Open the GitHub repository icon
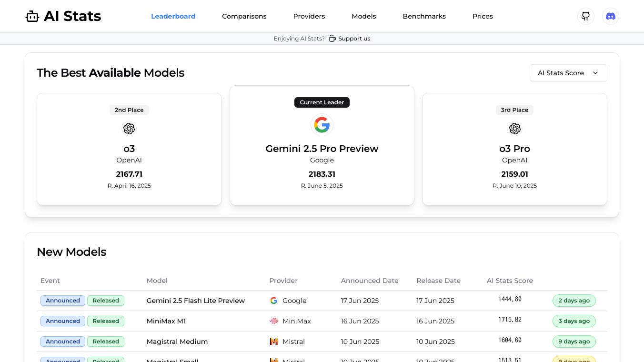Viewport: 644px width, 362px height. (x=586, y=16)
